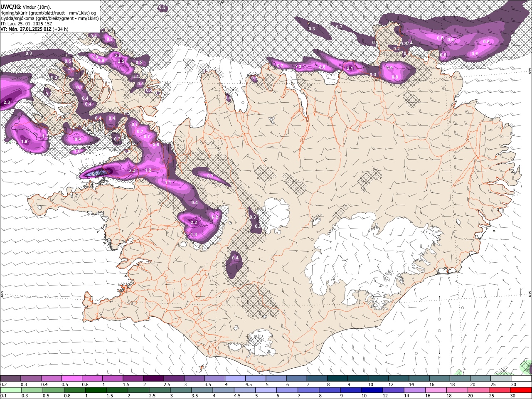Screen dimensions: 532x399
Task: Click the 0.2 label on the snow scale
Action: [x=3, y=384]
